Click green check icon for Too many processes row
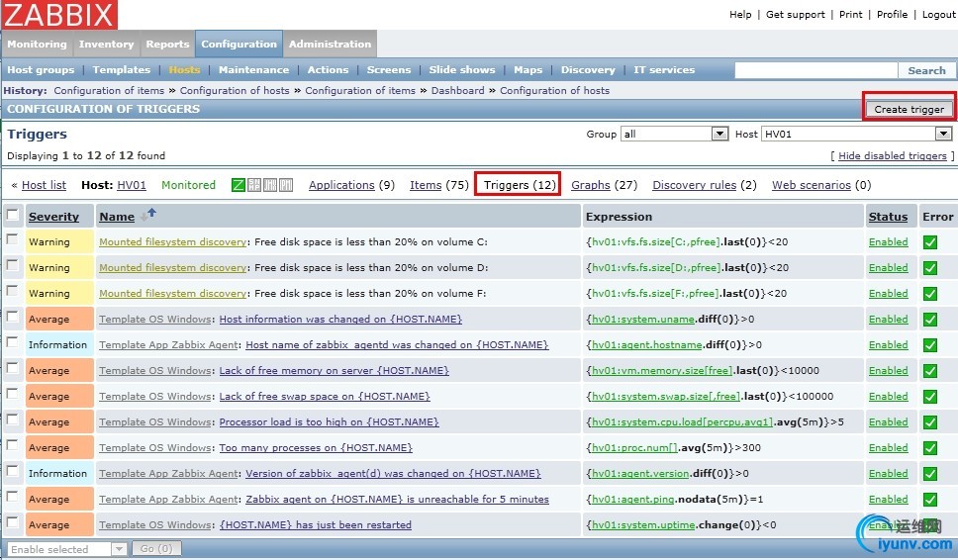The height and width of the screenshot is (560, 958). 930,447
